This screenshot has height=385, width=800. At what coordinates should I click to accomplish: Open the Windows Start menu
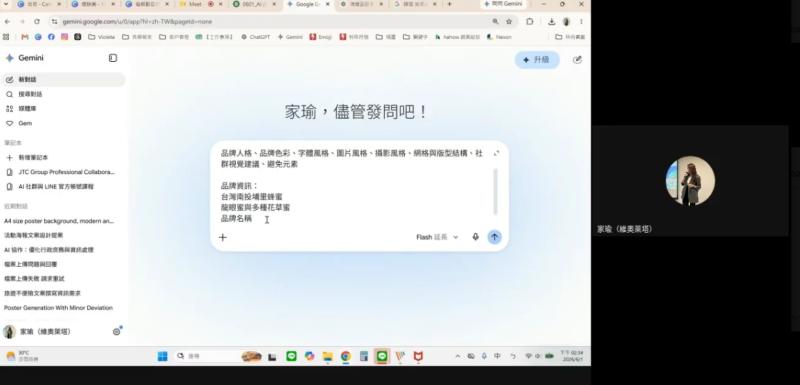coord(163,356)
